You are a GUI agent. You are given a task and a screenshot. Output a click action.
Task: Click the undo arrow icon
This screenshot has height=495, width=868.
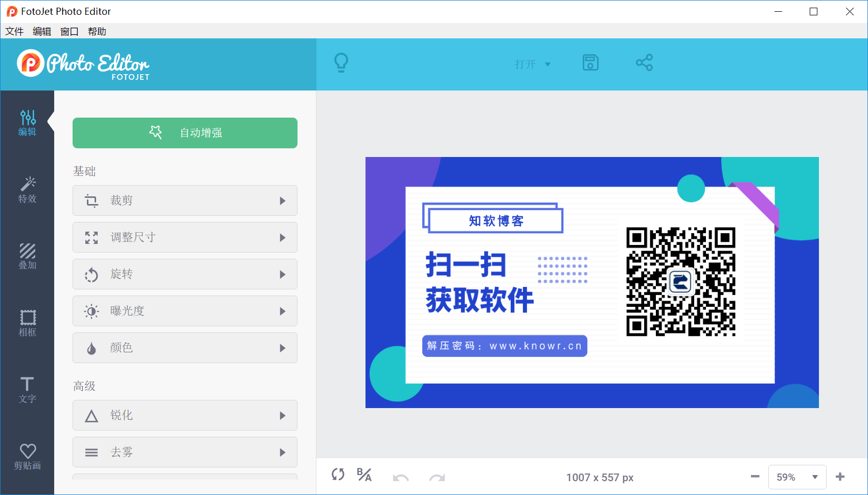pos(401,478)
